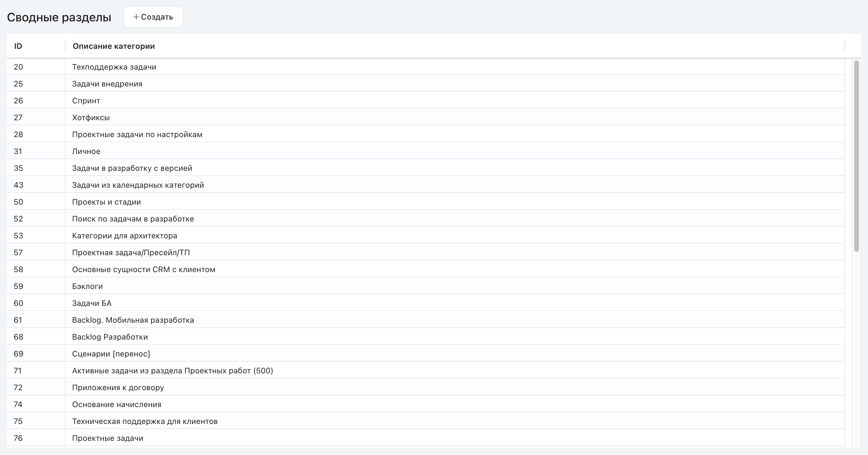
Task: Click Backlog. Мобильная разработка
Action: point(426,319)
